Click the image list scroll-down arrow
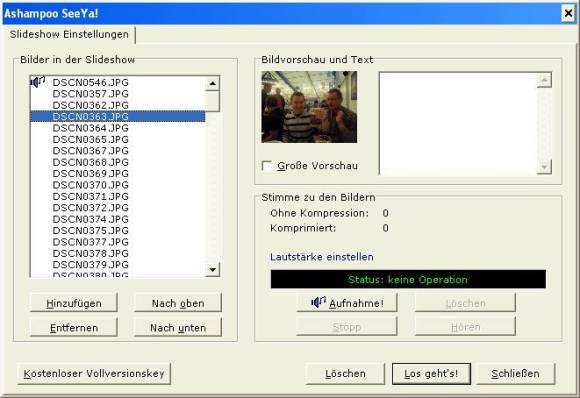Image resolution: width=580 pixels, height=398 pixels. click(x=212, y=269)
